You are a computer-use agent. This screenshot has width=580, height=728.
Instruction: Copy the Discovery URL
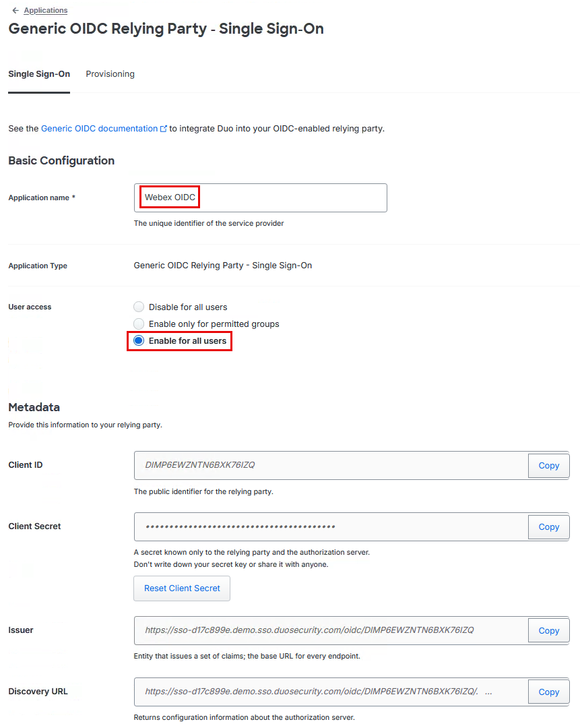point(548,692)
